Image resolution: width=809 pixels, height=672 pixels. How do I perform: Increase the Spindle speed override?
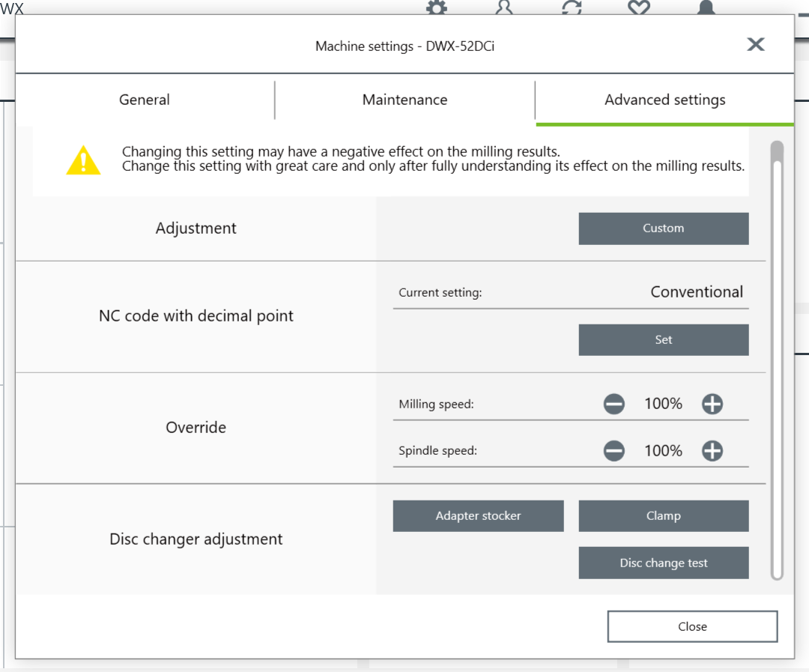[712, 450]
